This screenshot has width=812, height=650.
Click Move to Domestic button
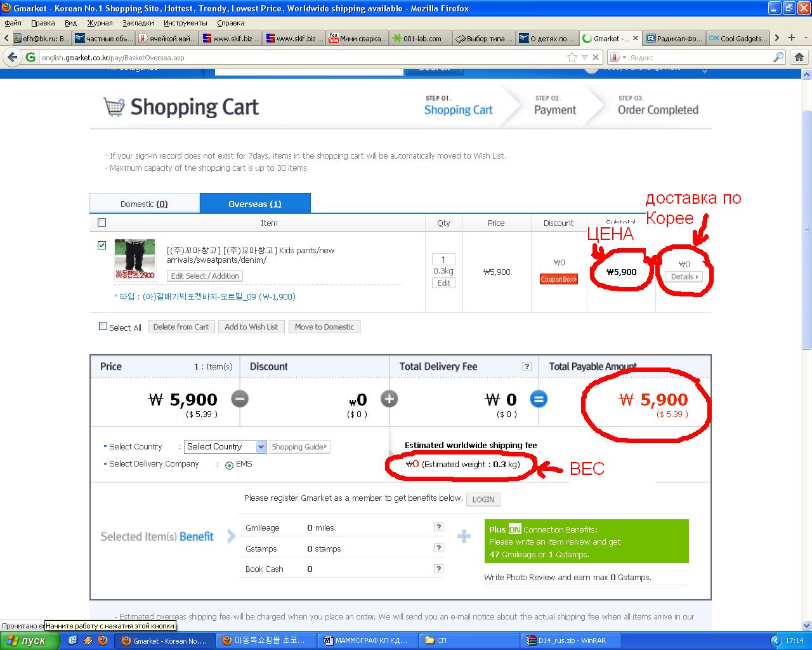[324, 327]
